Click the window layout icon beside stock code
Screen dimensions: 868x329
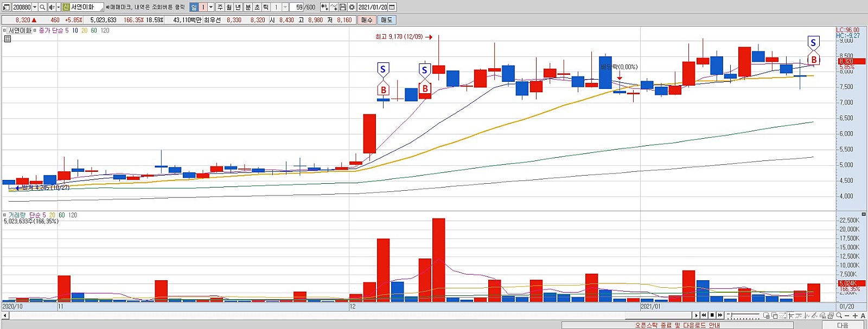(x=6, y=7)
